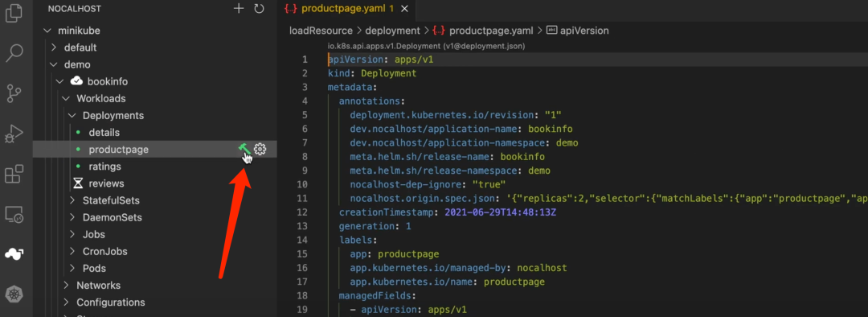Click the nocalhost.origin.spec.json line
The height and width of the screenshot is (317, 868).
(609, 199)
